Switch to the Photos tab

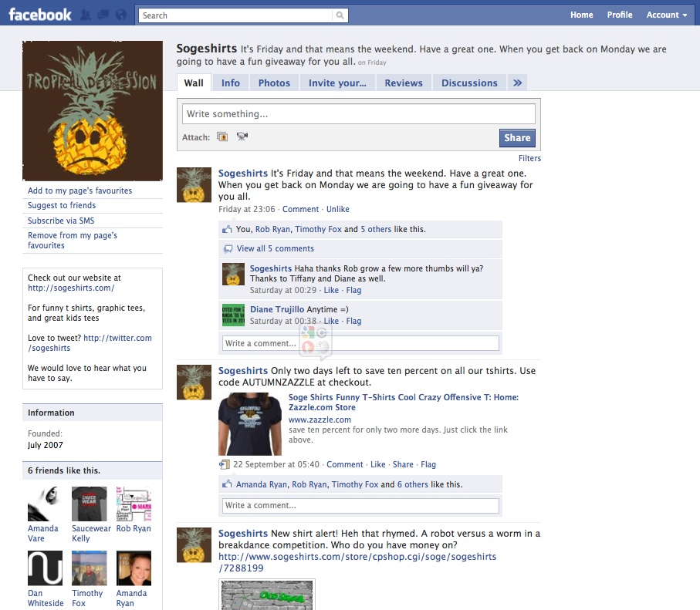[x=274, y=83]
